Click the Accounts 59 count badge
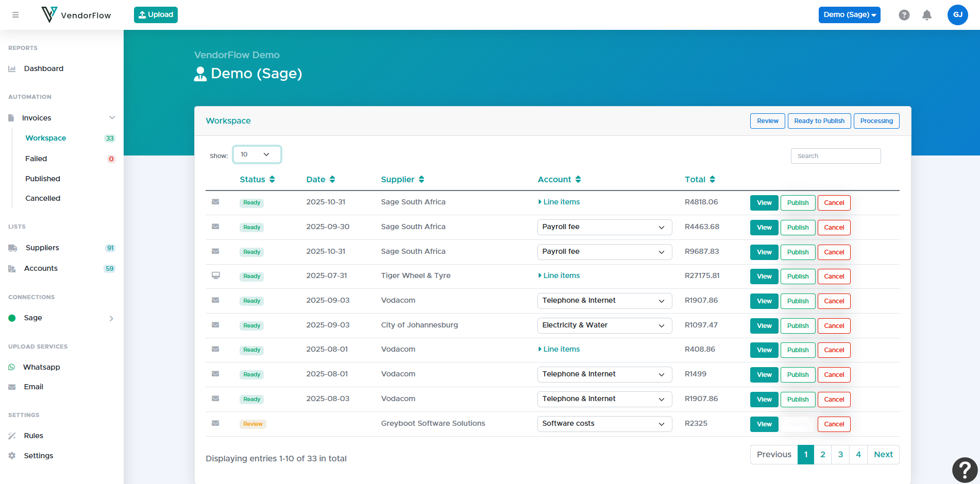 click(x=110, y=269)
